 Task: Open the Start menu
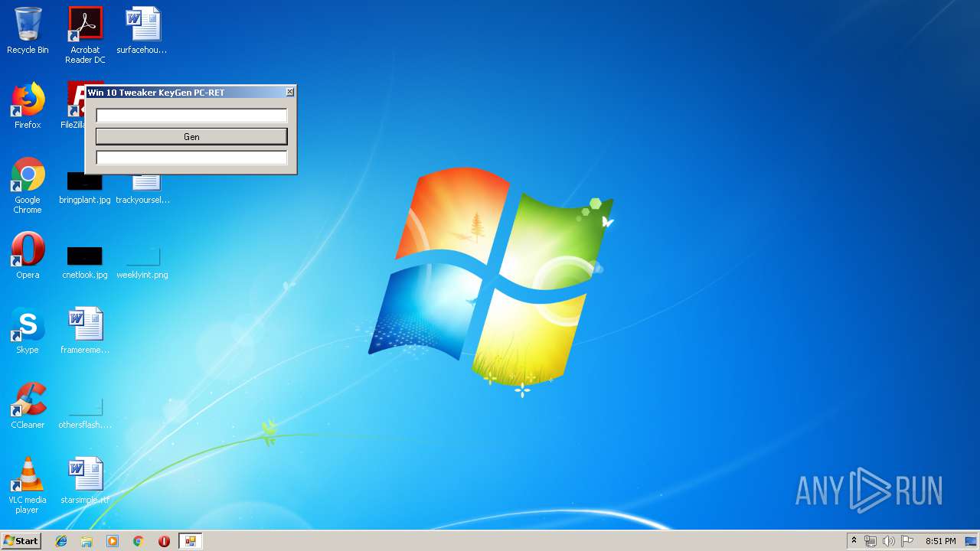pyautogui.click(x=21, y=541)
